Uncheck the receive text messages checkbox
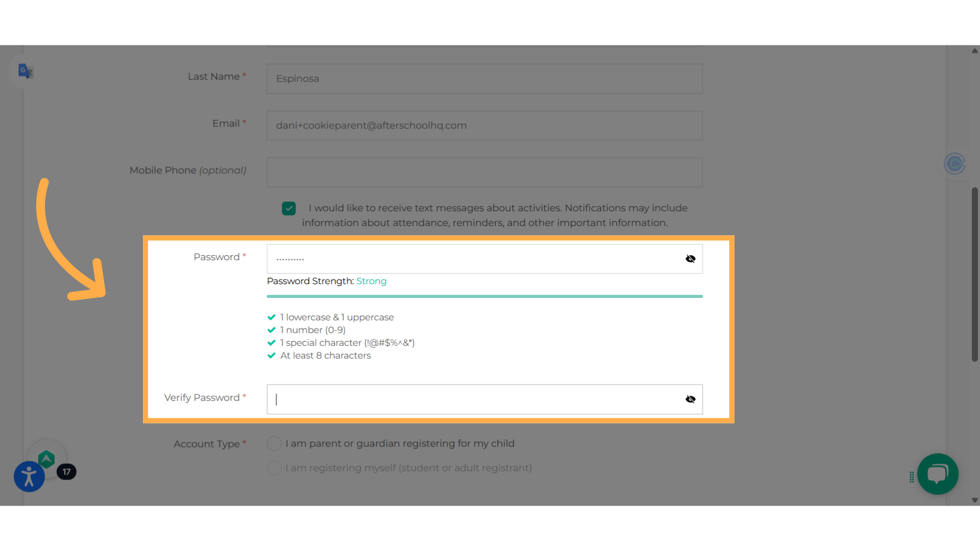The width and height of the screenshot is (980, 551). [x=289, y=208]
